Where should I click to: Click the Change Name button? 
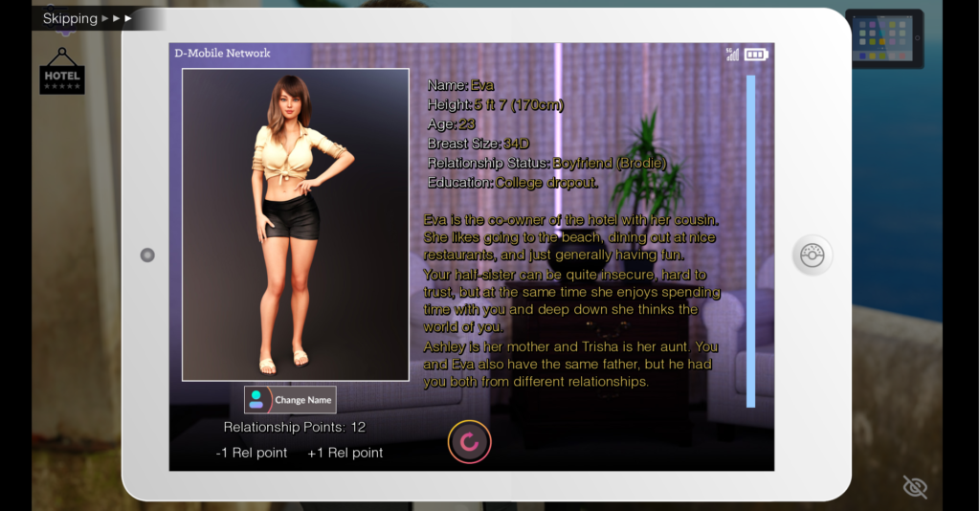pos(302,400)
